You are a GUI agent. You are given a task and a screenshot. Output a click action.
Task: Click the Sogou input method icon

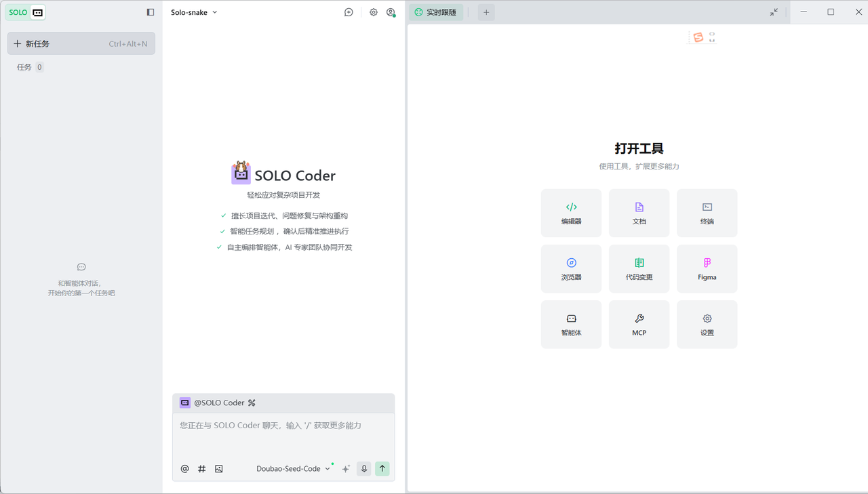(698, 37)
